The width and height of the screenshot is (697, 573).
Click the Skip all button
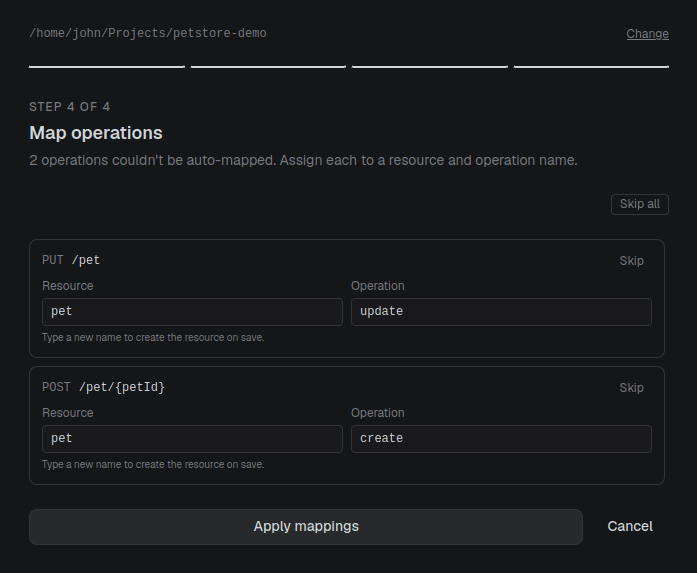640,204
